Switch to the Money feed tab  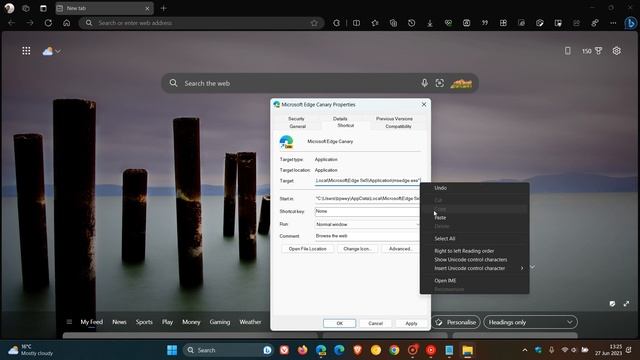(x=191, y=322)
